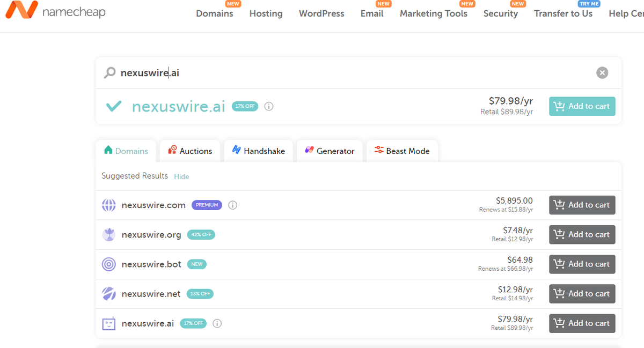This screenshot has width=644, height=348.
Task: Open the Domains menu
Action: tap(215, 13)
